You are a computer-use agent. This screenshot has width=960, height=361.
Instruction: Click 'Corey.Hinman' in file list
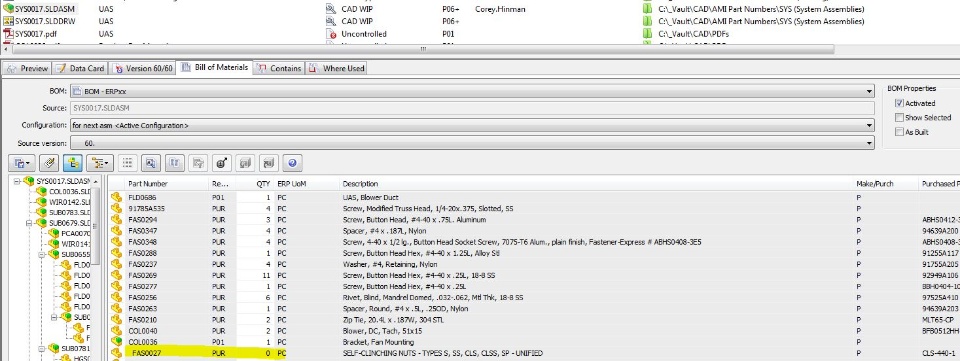[x=500, y=9]
